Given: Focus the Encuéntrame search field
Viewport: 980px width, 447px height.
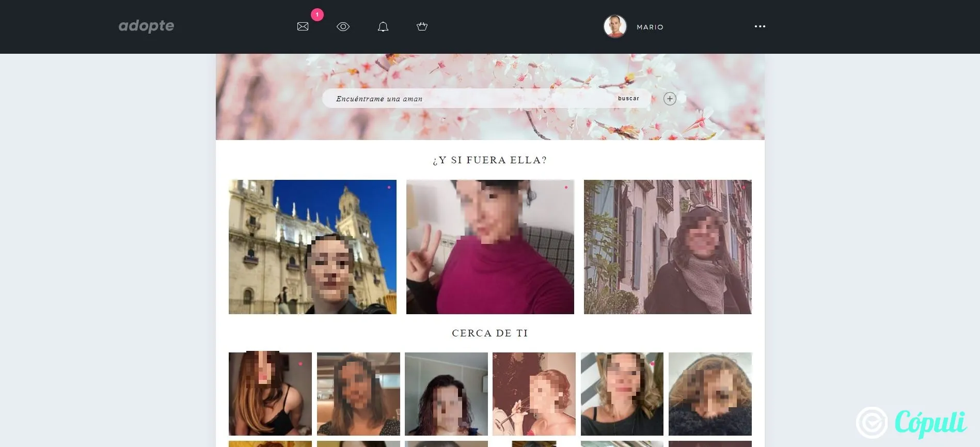Looking at the screenshot, I should click(467, 98).
